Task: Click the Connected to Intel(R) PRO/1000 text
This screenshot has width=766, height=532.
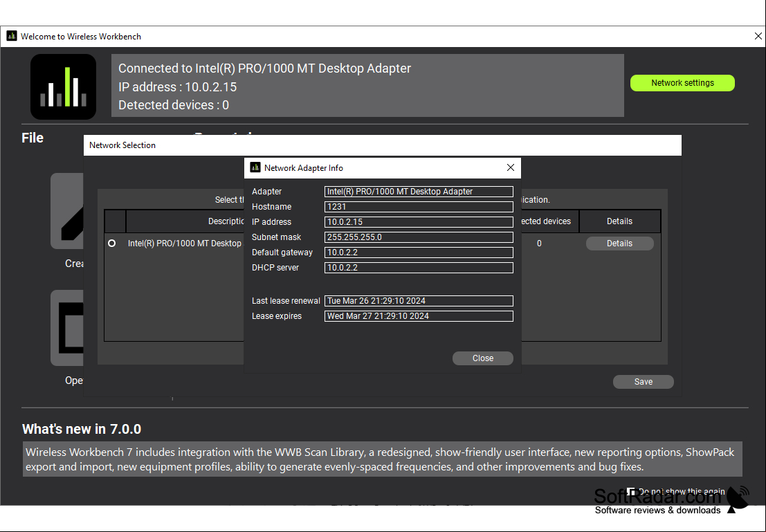Action: pyautogui.click(x=264, y=68)
